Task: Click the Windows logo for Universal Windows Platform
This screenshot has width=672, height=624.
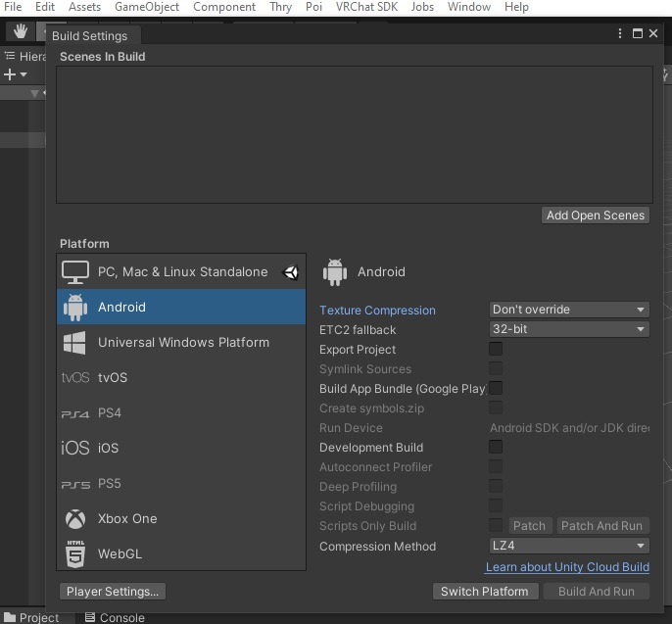Action: click(74, 343)
